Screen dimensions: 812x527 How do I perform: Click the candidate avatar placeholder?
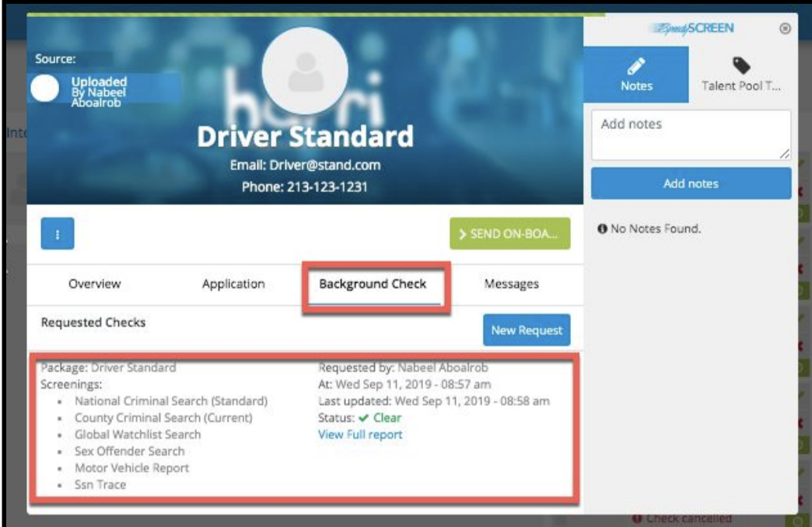click(305, 71)
